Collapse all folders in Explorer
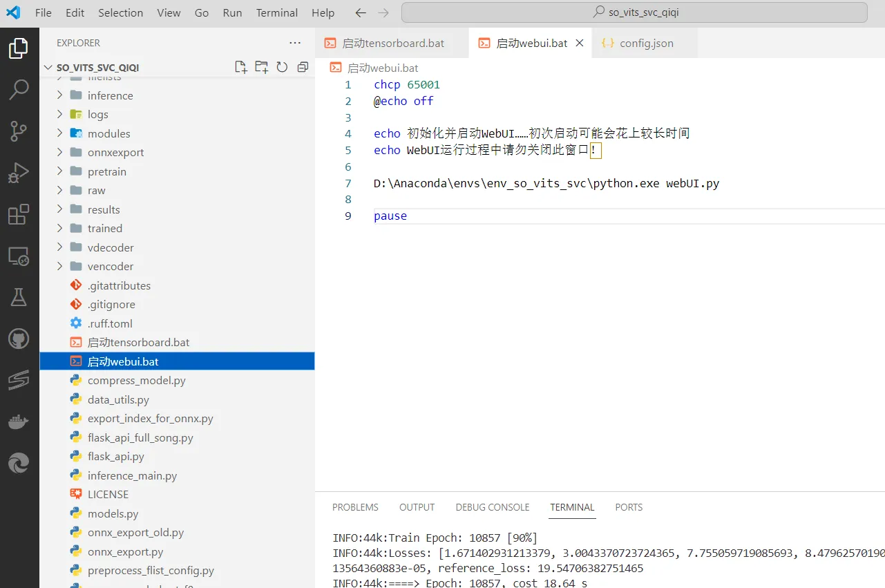 (303, 67)
